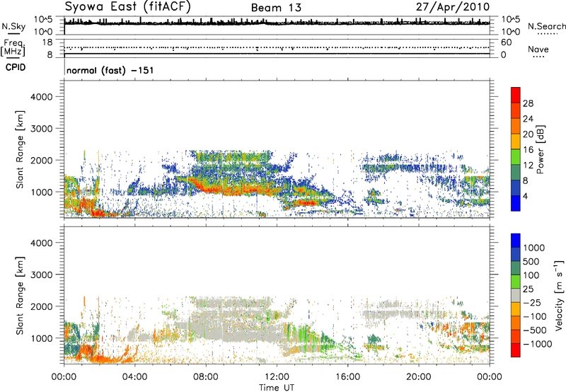Click the '3000' tick on velocity panel axis
Screen dimensions: 566x392
(42, 275)
